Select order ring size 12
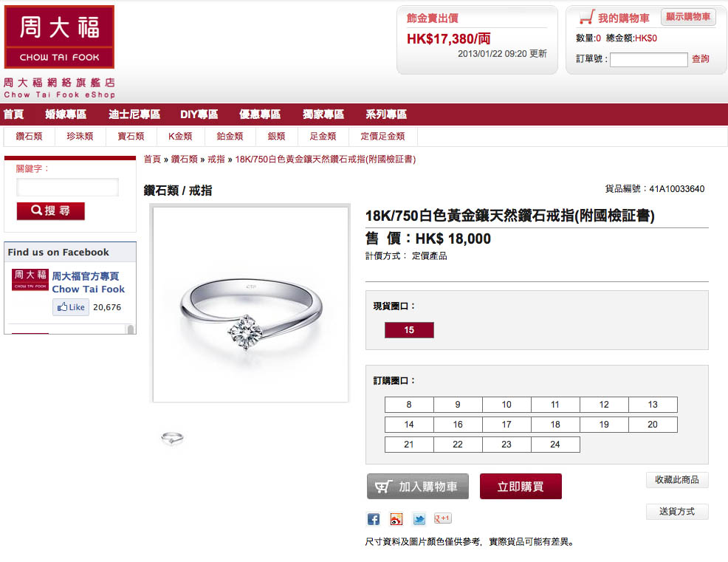This screenshot has width=728, height=562. pos(604,405)
